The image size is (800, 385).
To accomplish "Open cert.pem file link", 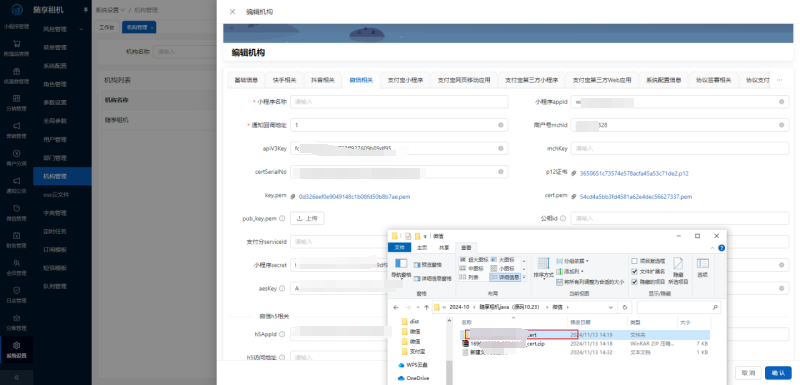I will (636, 196).
